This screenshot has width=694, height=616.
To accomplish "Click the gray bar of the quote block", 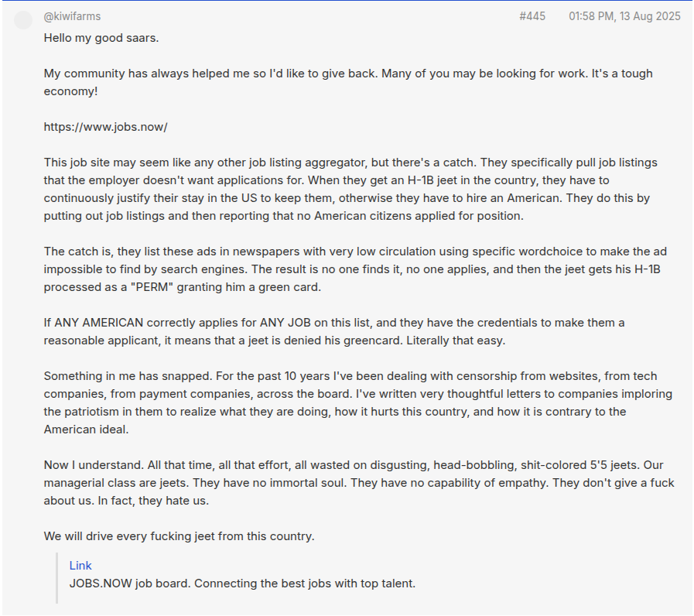I will click(x=56, y=577).
